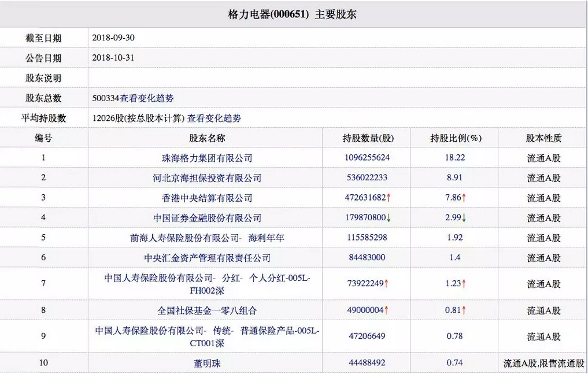Open shareholder 中国人寿保险 分红 FH002深
Viewport: 588px width, 374px height.
(207, 284)
